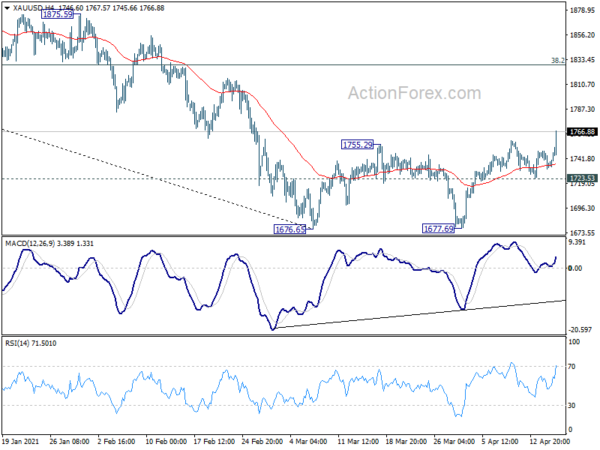
Task: Open the chart menu triangle beside XAUUSD
Action: [x=7, y=8]
